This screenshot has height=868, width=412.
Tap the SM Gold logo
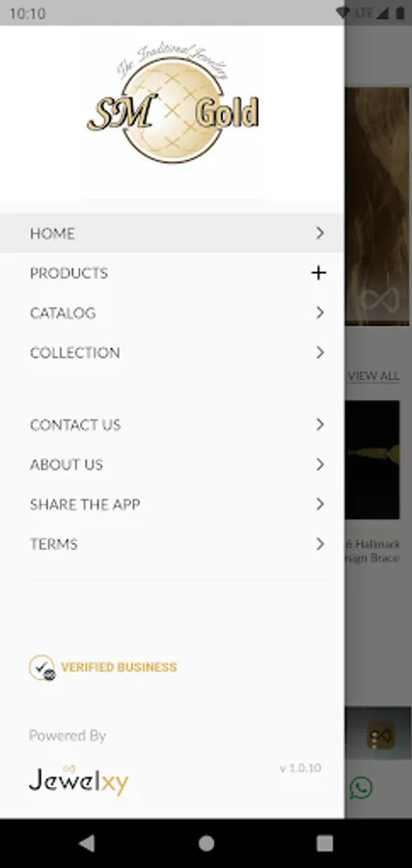click(173, 103)
